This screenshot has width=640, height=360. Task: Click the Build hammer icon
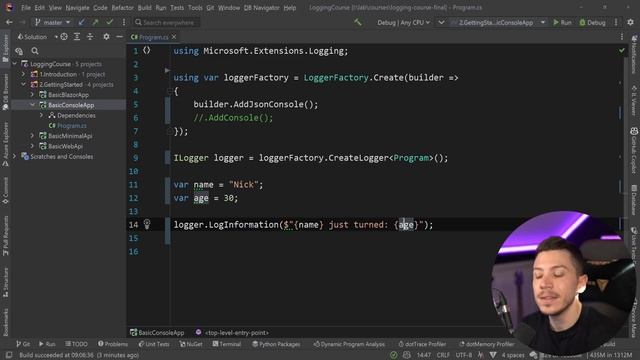(x=358, y=22)
